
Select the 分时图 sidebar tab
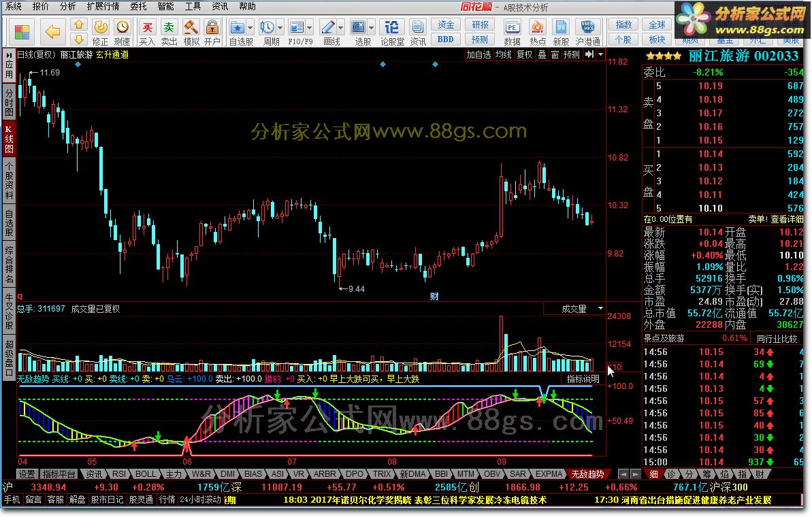pyautogui.click(x=9, y=103)
